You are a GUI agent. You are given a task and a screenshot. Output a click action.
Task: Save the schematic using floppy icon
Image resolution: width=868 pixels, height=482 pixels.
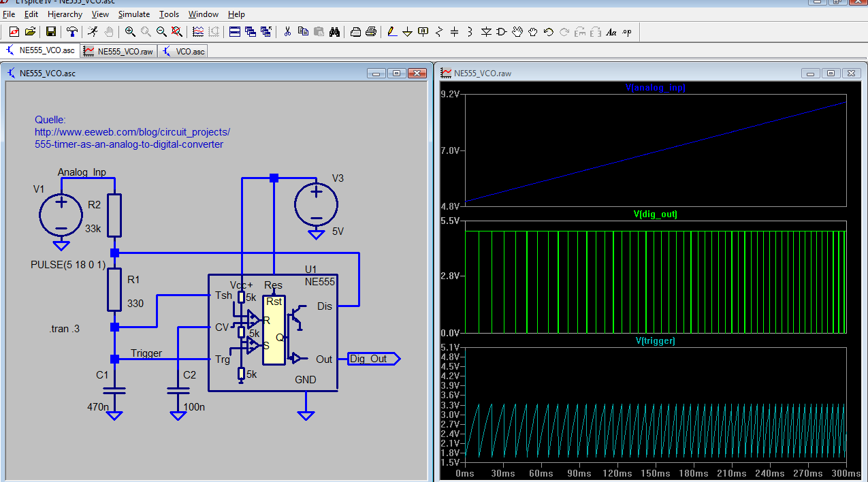(x=50, y=31)
